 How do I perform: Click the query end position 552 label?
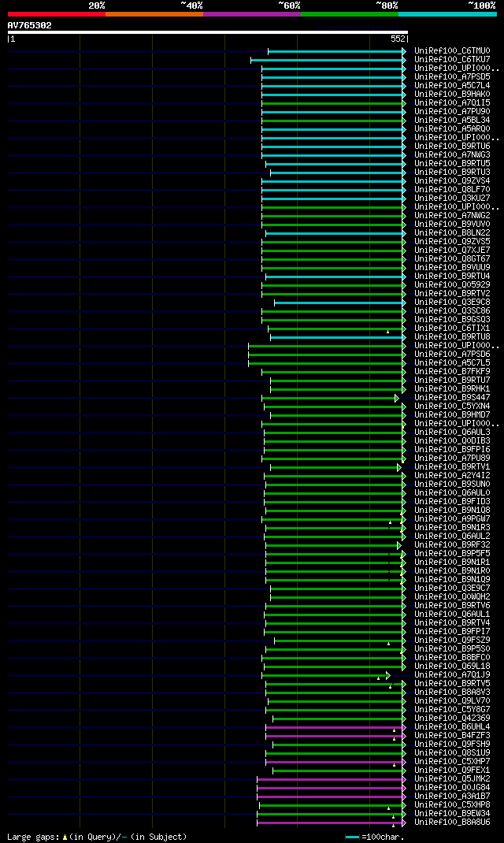(398, 39)
